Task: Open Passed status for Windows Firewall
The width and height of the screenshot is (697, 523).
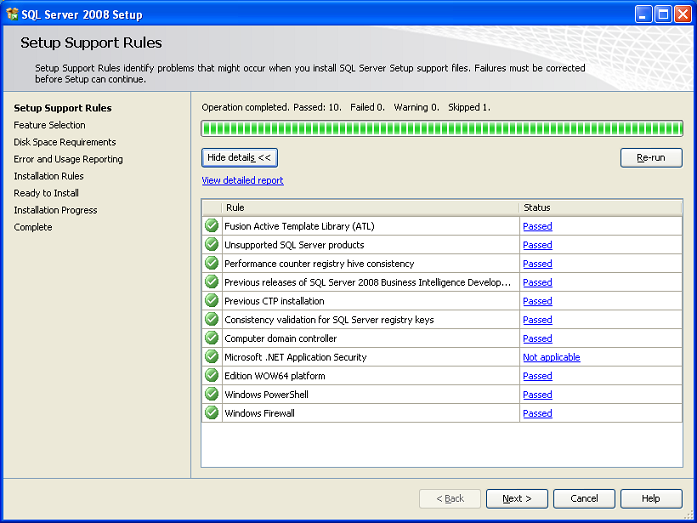Action: click(537, 413)
